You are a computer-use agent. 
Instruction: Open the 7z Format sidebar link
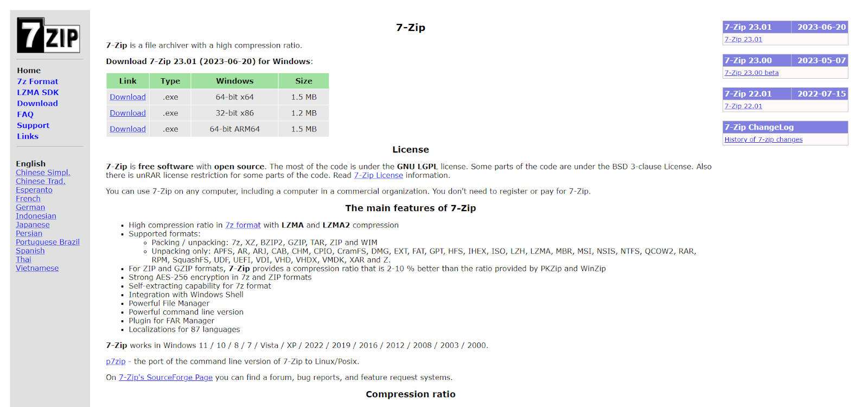tap(37, 81)
